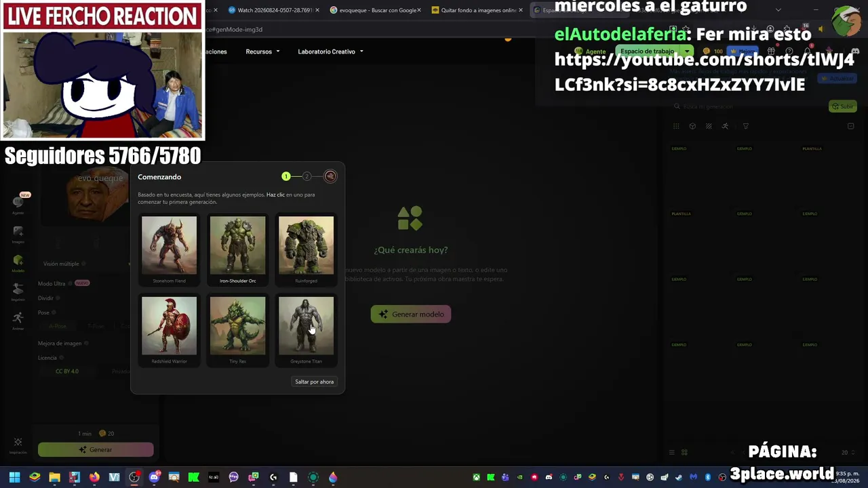Close the Quitar fondo a imagenes tab
The height and width of the screenshot is (488, 868).
pyautogui.click(x=521, y=10)
